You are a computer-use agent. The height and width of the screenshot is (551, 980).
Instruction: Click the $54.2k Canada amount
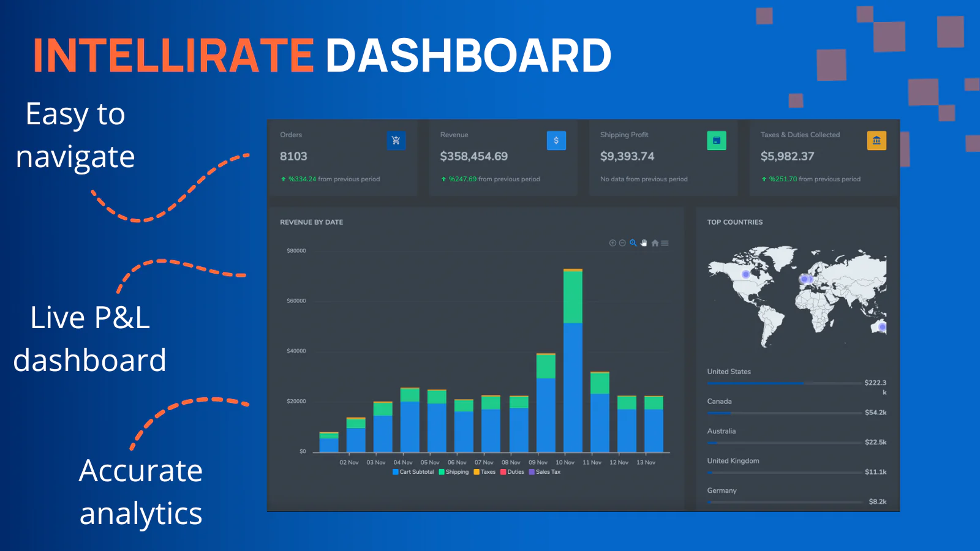pyautogui.click(x=876, y=413)
